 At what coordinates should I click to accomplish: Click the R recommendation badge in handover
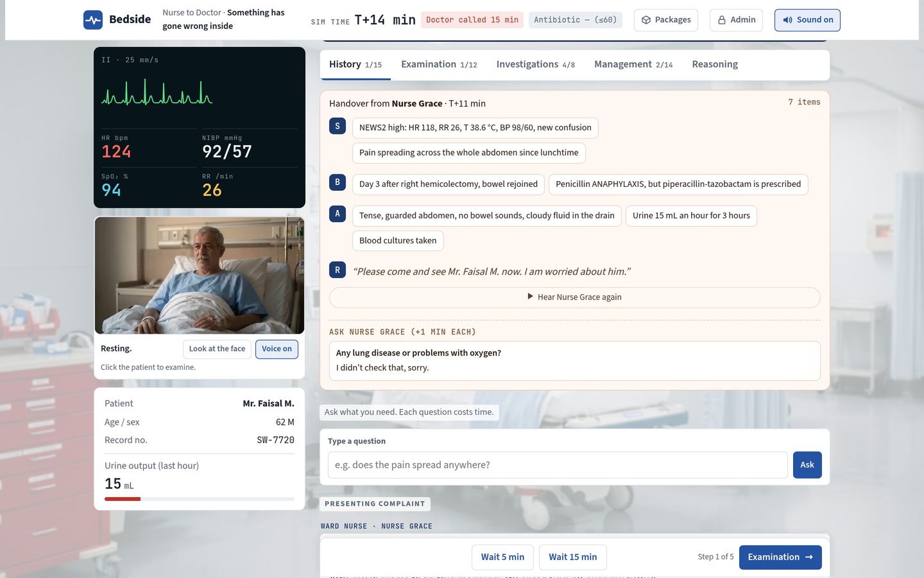pyautogui.click(x=338, y=270)
